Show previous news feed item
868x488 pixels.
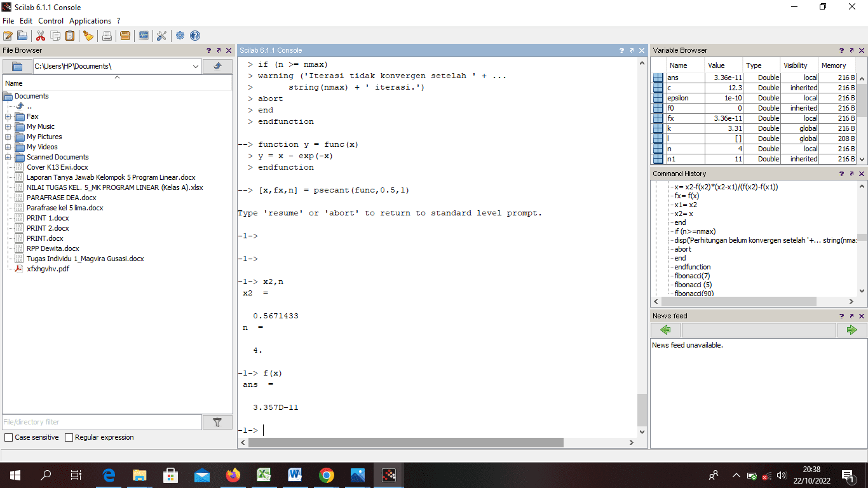pos(665,330)
